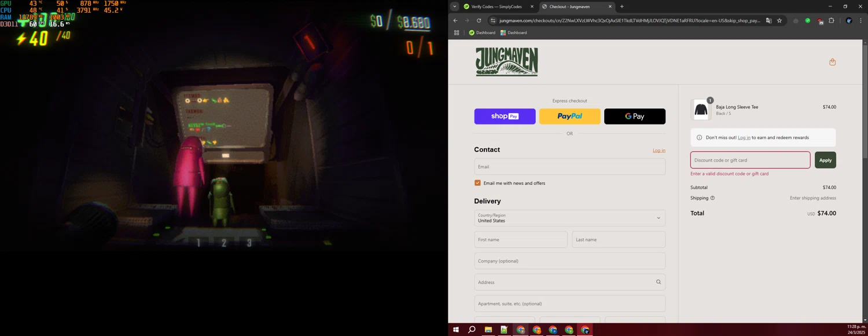Bookmark this page with the star
The image size is (868, 336).
[x=779, y=20]
